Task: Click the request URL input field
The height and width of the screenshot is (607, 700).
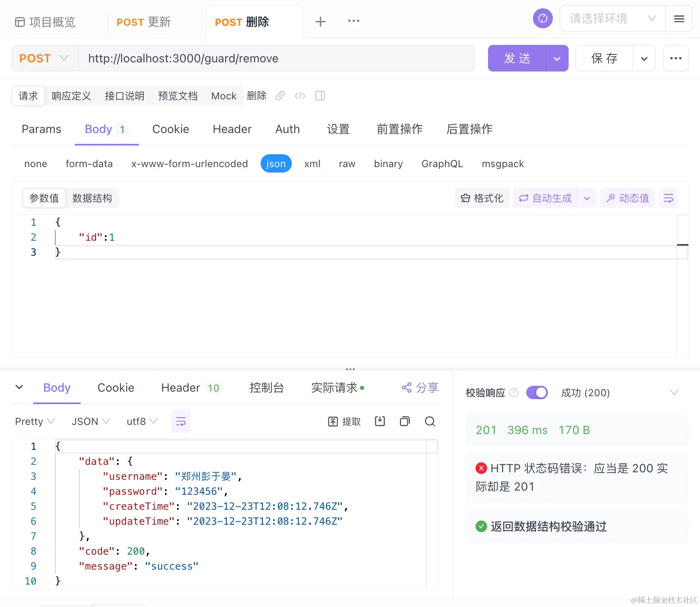Action: tap(276, 58)
